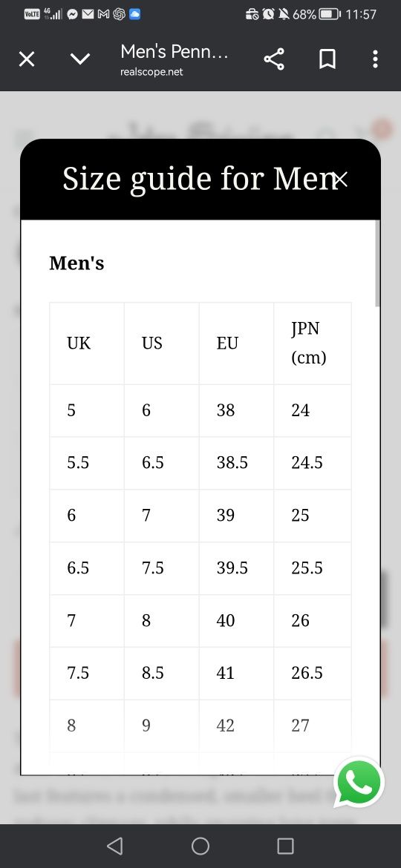
Task: Bookmark this page
Action: [x=327, y=59]
